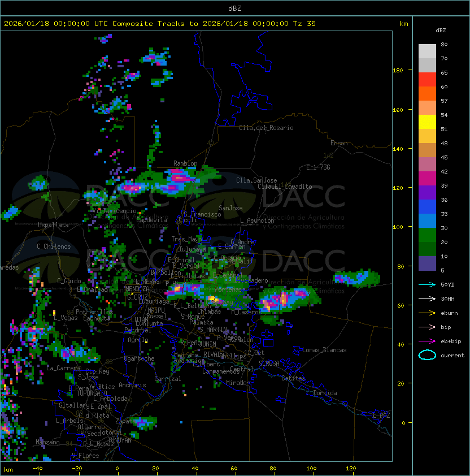Click the 'Carrizal' map label
The height and width of the screenshot is (476, 470).
[x=168, y=379]
